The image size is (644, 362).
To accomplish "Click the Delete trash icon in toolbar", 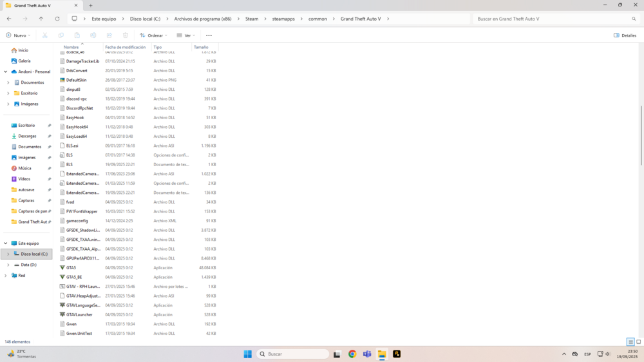I will click(x=126, y=35).
